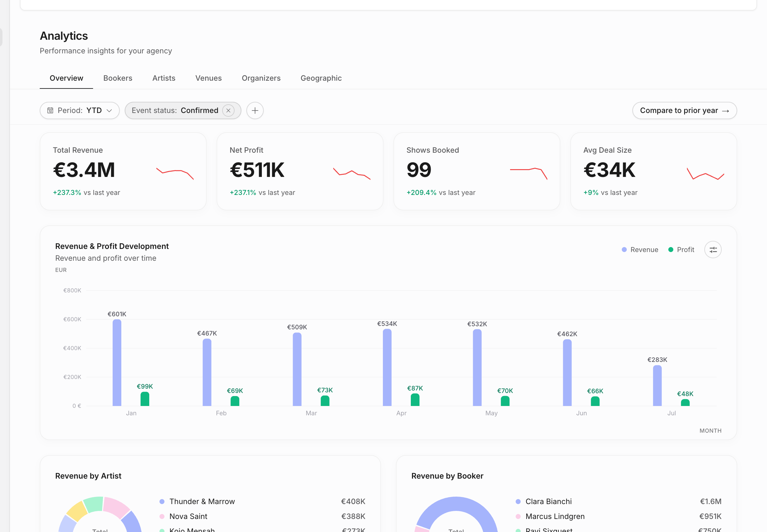
Task: Click the May profit bar €70K
Action: [x=505, y=401]
